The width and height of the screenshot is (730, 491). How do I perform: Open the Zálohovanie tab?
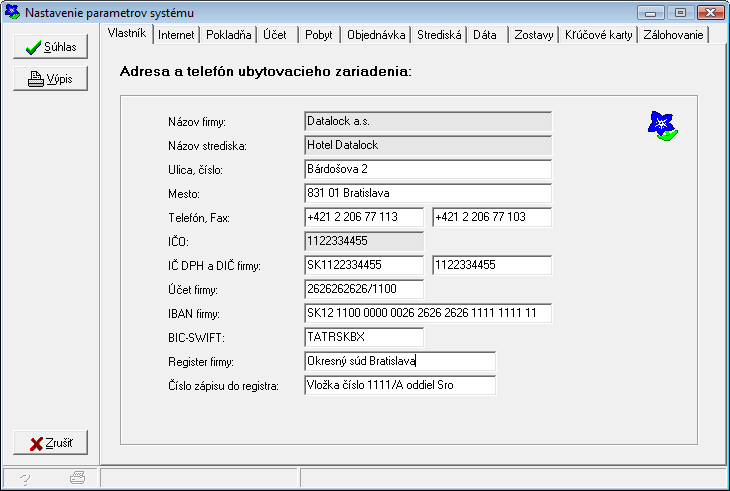point(673,35)
